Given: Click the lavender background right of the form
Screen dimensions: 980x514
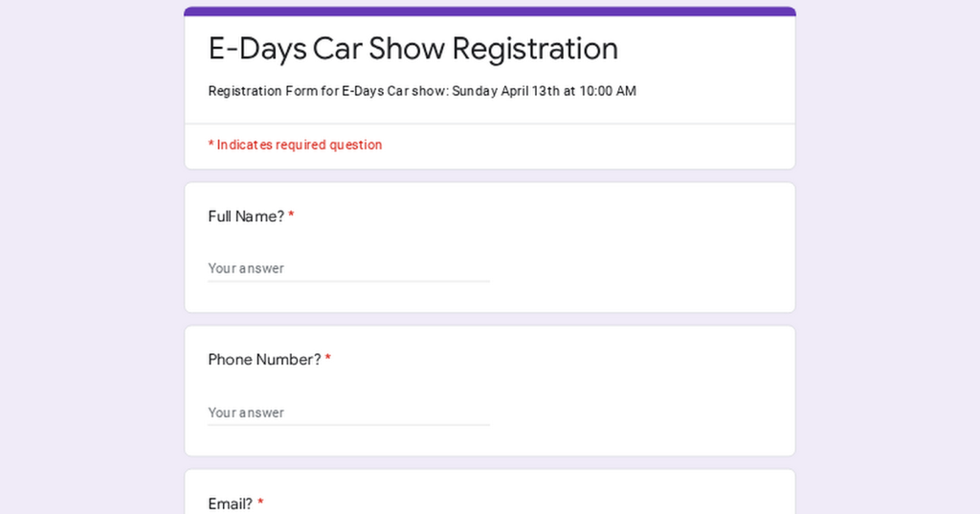Looking at the screenshot, I should [x=888, y=258].
